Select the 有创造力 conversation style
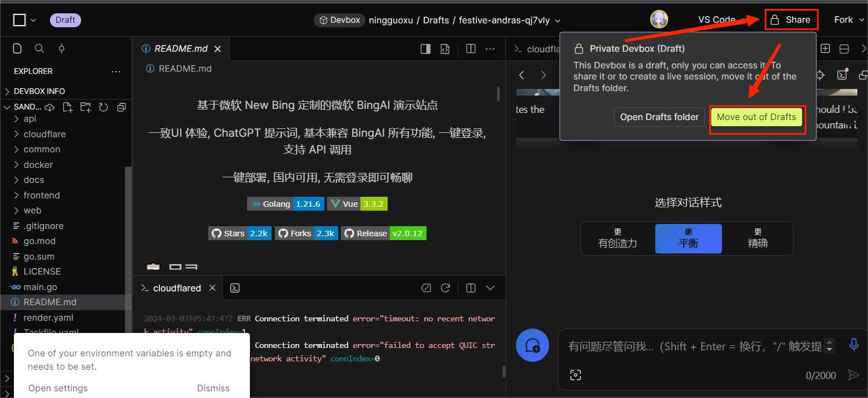The image size is (868, 398). click(x=617, y=238)
